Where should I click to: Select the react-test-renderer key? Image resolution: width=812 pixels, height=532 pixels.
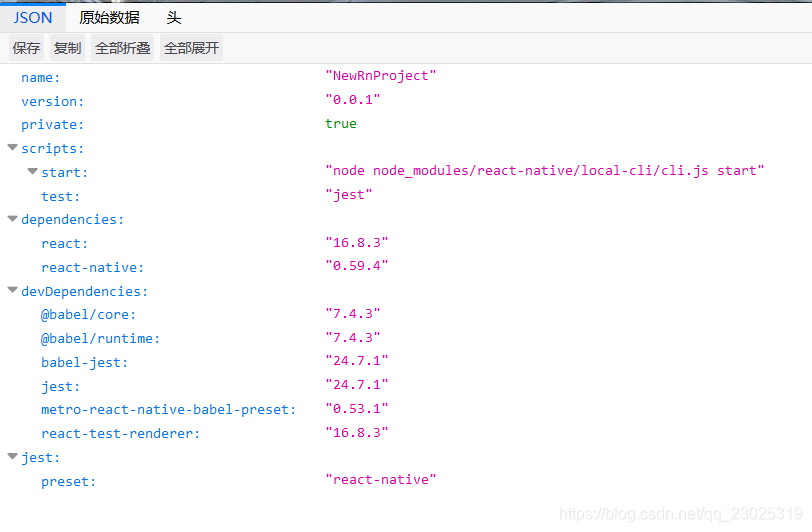[x=121, y=433]
